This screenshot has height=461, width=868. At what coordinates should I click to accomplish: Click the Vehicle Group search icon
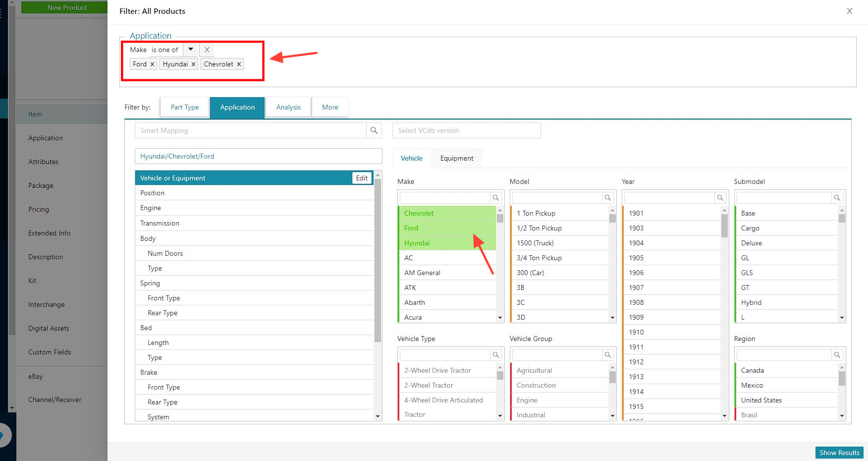point(608,355)
